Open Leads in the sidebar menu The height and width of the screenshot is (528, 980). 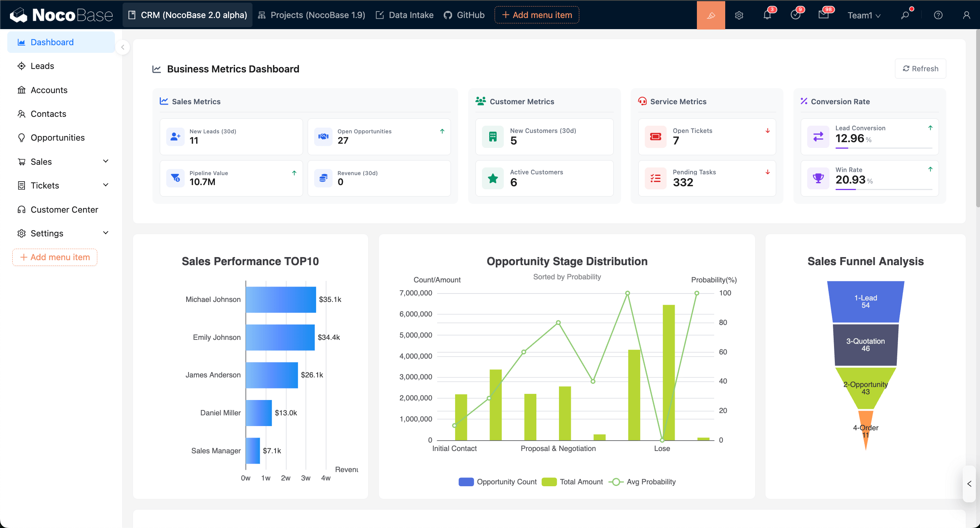pos(42,66)
